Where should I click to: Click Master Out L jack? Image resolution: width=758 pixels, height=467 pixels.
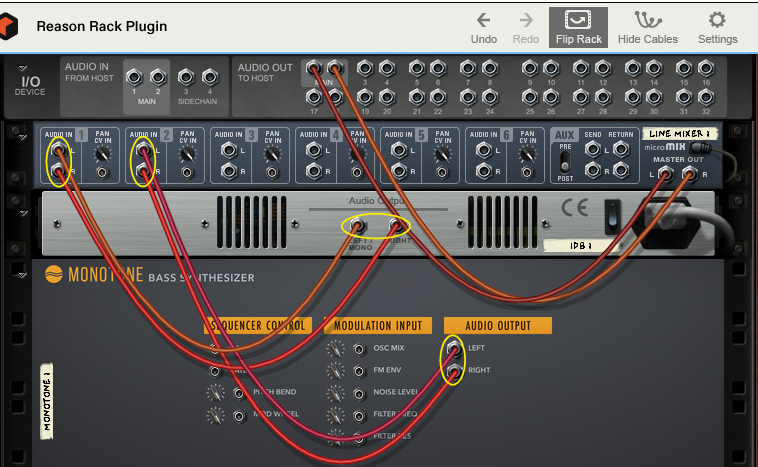pos(666,174)
